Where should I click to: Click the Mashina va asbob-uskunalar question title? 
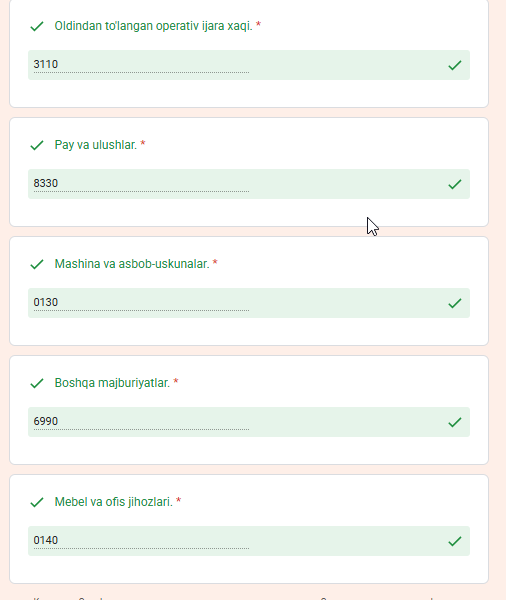coord(132,264)
